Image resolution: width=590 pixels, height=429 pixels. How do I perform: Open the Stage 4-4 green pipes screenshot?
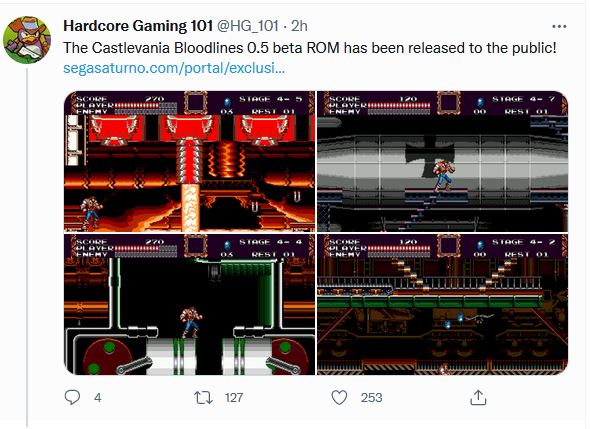click(189, 304)
